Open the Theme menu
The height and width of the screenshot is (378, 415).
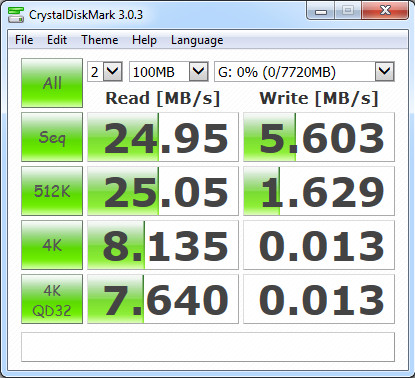coord(100,40)
